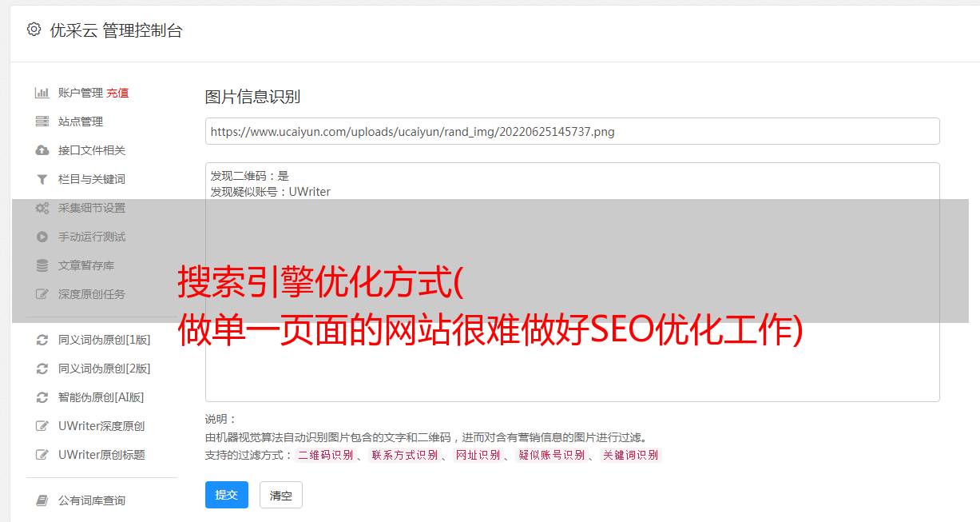Click the server icon for 站点管理

[x=42, y=122]
